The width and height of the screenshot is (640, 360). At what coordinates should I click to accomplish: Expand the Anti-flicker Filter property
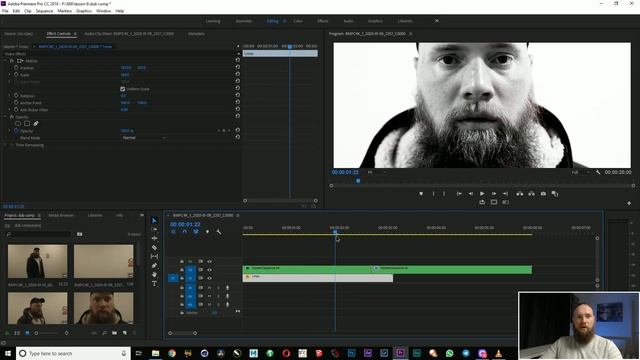10,109
